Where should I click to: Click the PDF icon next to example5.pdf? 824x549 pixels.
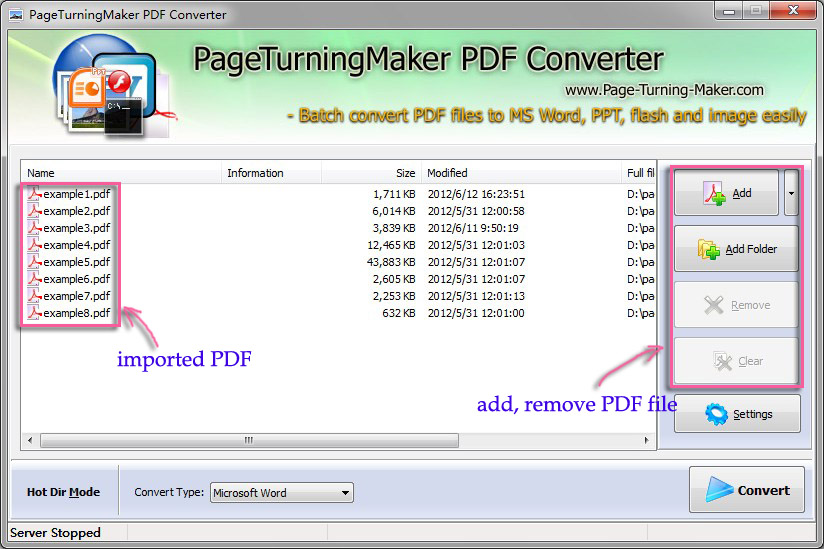pyautogui.click(x=34, y=262)
